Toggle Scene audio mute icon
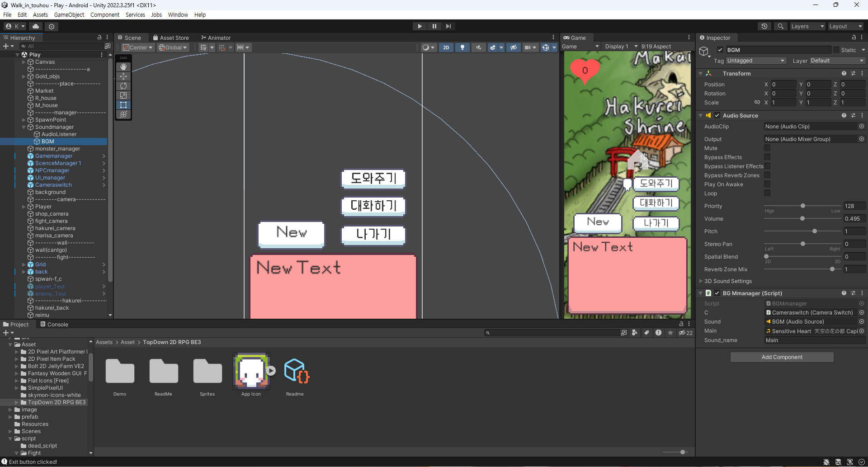868x467 pixels. coord(478,47)
